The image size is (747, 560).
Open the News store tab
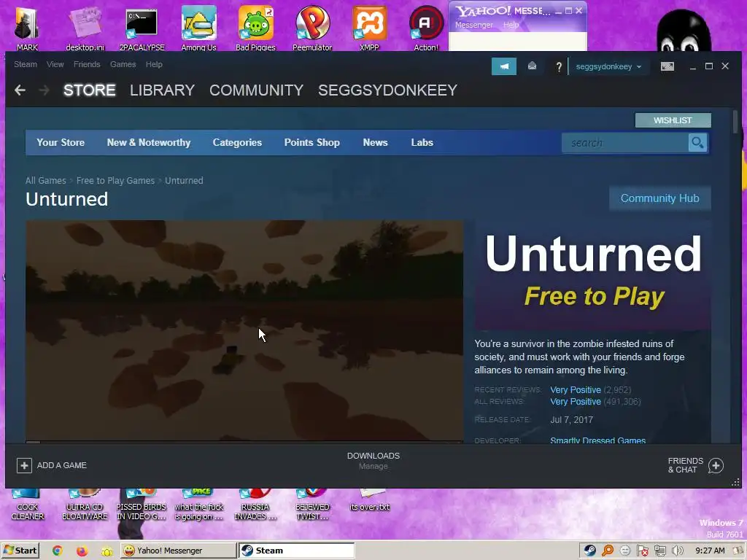(x=376, y=142)
